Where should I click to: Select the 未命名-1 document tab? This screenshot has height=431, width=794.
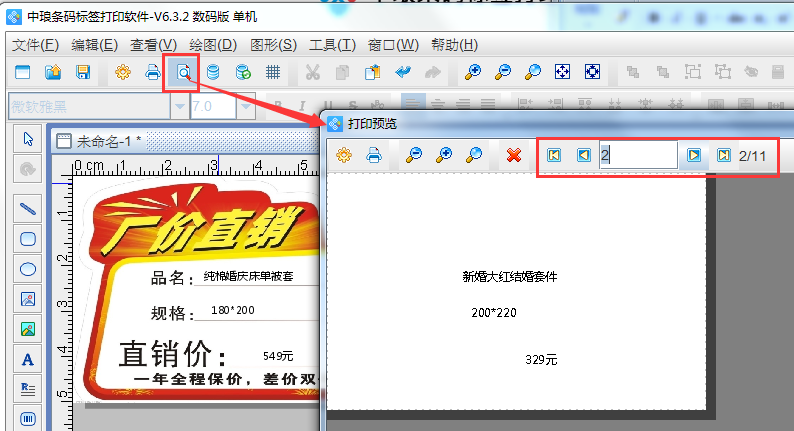click(108, 141)
